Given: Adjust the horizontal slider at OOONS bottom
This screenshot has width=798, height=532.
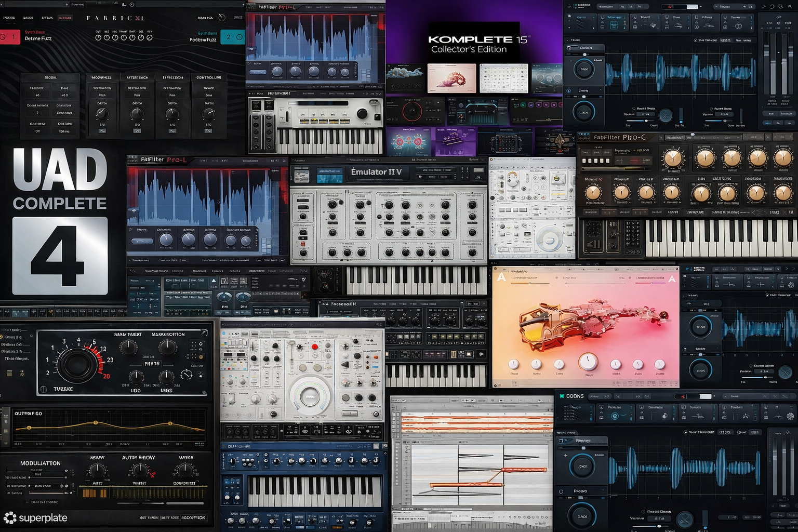Looking at the screenshot, I should point(650,526).
